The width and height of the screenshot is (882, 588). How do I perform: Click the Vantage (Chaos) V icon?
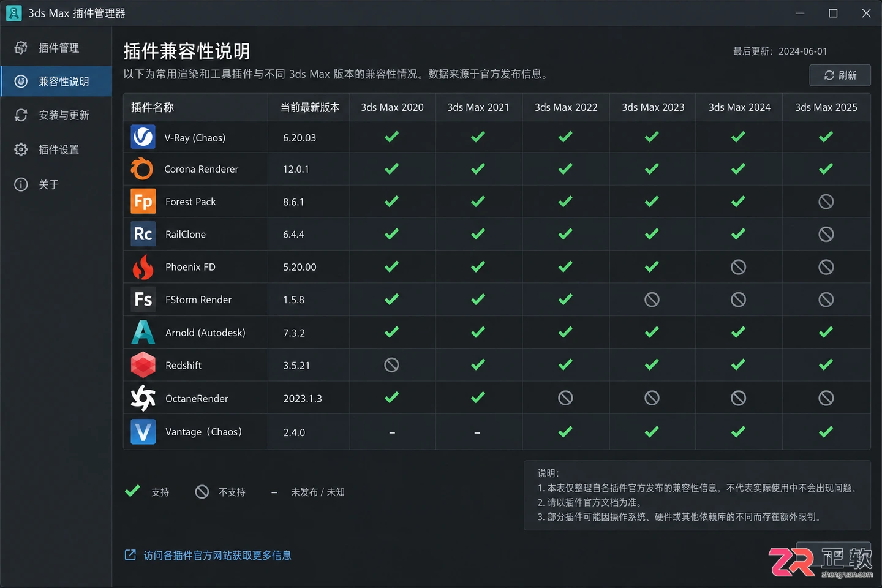coord(143,432)
